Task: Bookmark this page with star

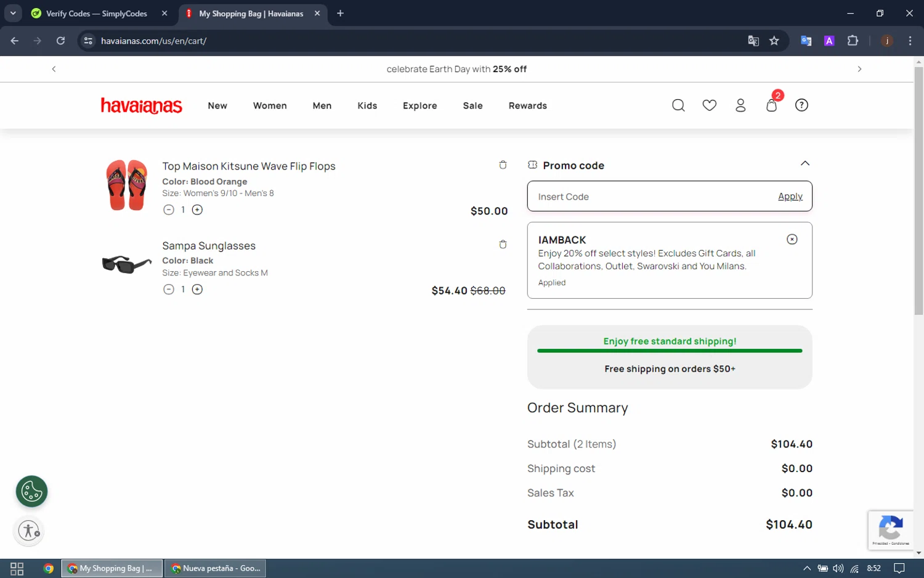Action: [x=774, y=41]
